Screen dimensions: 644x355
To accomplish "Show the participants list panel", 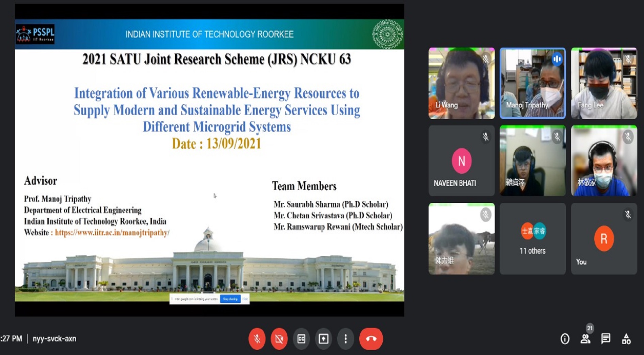I will 585,339.
